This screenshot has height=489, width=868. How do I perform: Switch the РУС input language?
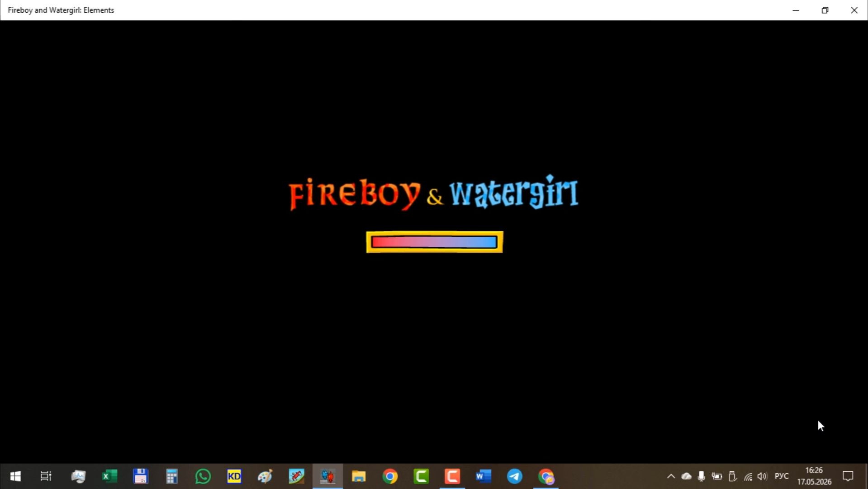(782, 476)
